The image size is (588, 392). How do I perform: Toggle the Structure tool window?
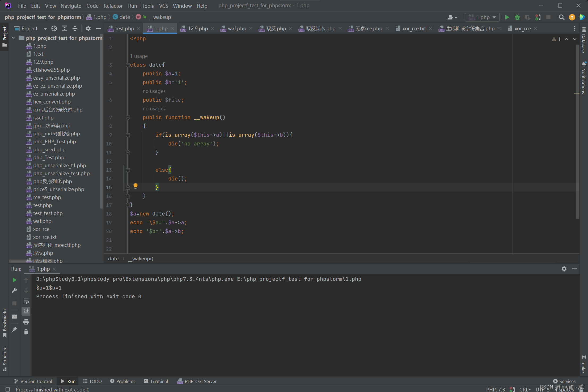pos(5,359)
